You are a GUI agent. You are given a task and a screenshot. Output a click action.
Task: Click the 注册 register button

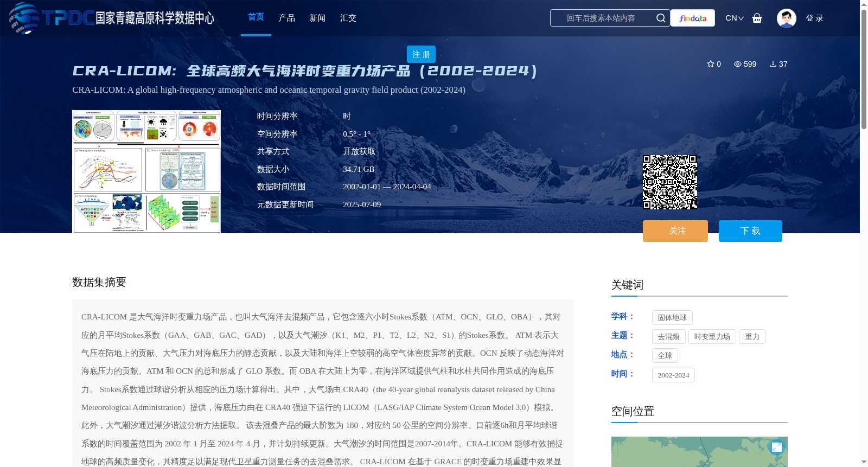(x=421, y=54)
